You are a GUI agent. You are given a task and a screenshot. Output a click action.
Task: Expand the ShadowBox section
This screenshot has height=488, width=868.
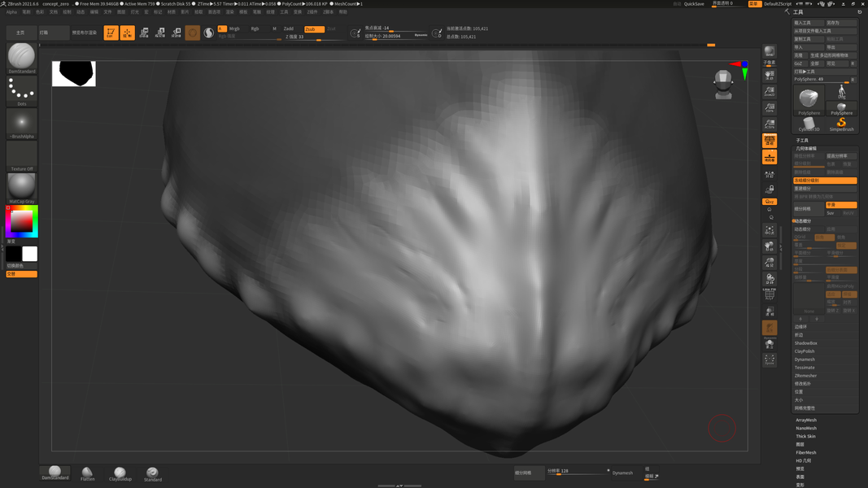coord(805,343)
